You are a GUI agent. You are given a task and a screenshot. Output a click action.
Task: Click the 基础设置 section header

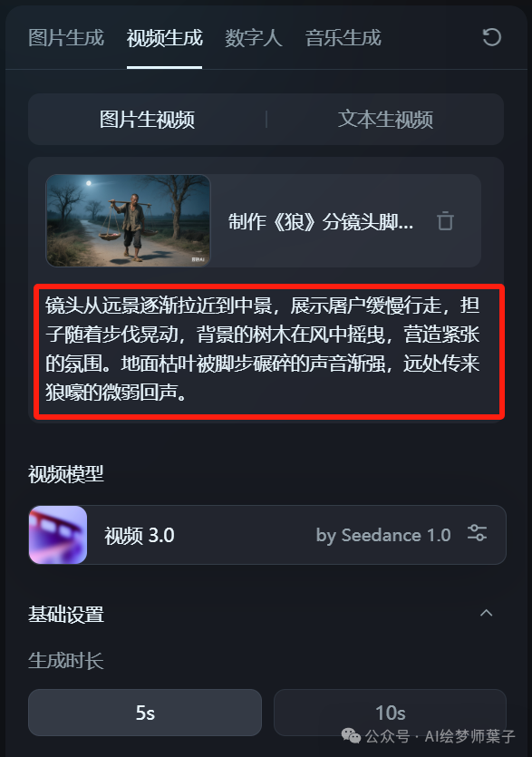pos(66,614)
